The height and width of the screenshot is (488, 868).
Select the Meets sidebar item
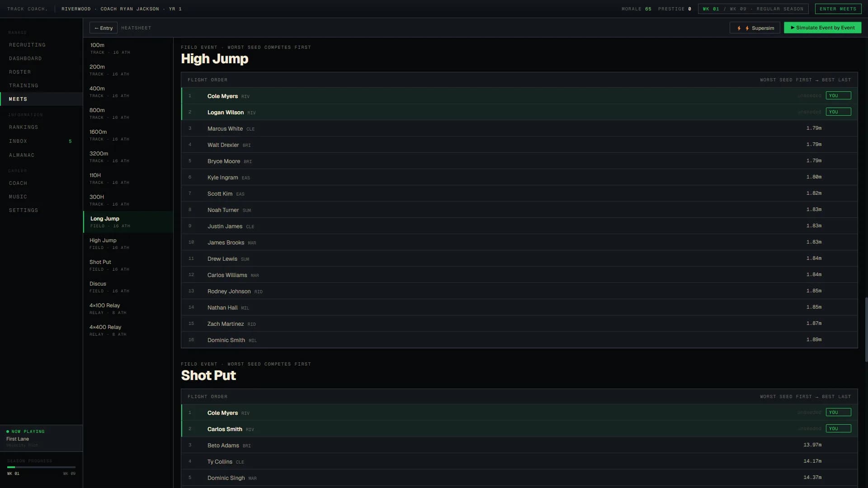[x=41, y=99]
